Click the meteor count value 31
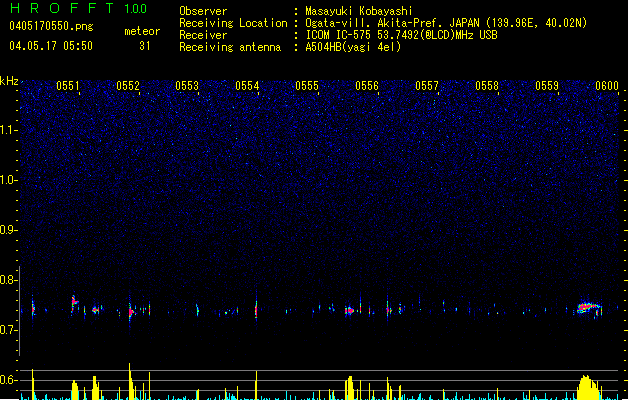The image size is (629, 400). pos(145,46)
